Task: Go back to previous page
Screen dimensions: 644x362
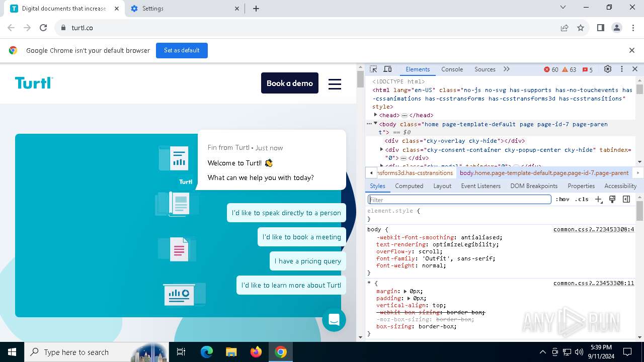Action: point(11,28)
